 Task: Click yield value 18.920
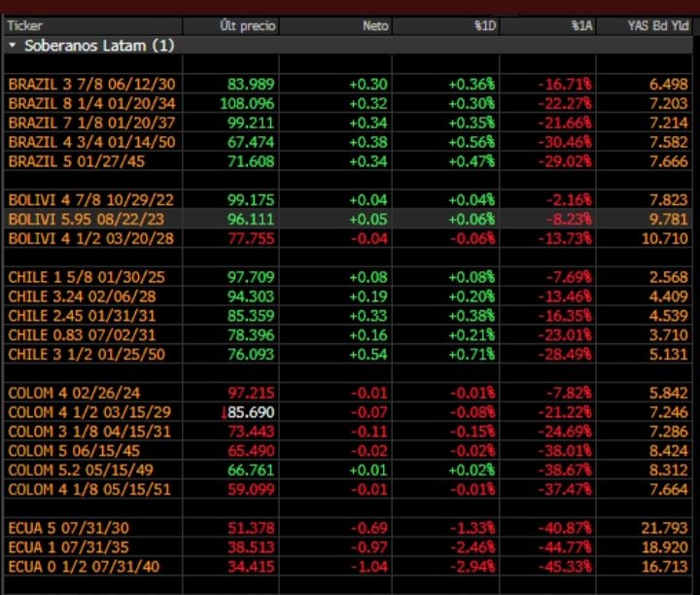(x=665, y=547)
